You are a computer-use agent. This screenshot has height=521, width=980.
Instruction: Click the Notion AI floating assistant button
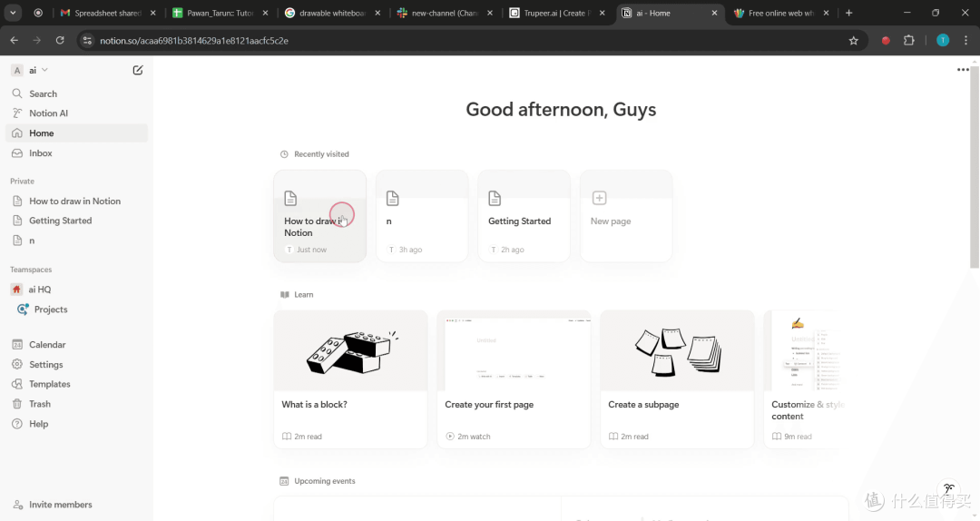(x=949, y=489)
